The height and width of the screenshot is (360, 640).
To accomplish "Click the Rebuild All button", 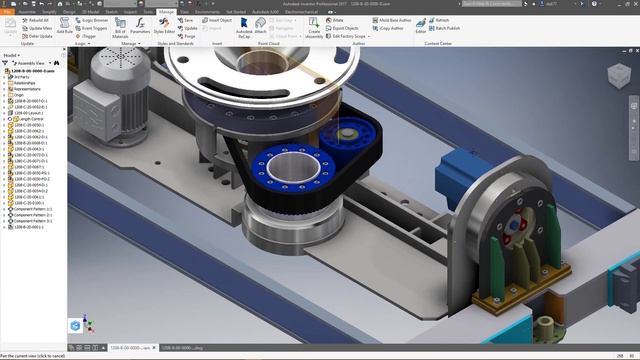I will pos(36,20).
